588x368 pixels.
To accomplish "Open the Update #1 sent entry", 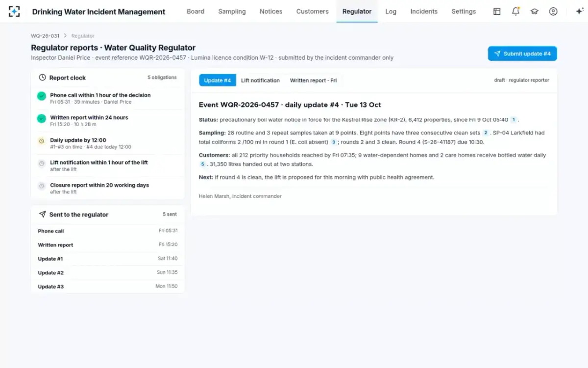I will point(108,259).
